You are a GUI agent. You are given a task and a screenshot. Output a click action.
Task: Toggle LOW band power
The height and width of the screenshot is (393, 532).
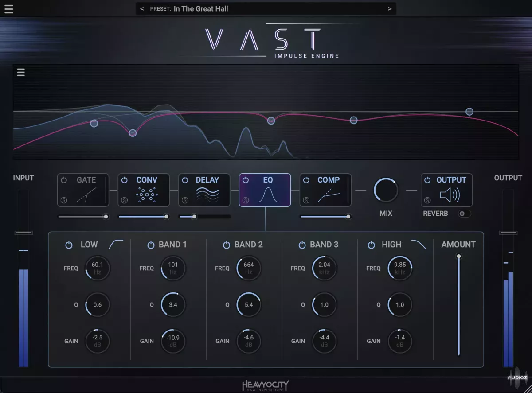coord(69,245)
